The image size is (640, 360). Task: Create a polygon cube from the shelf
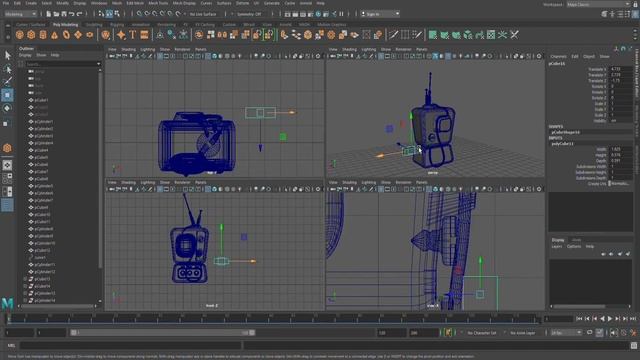(x=31, y=35)
